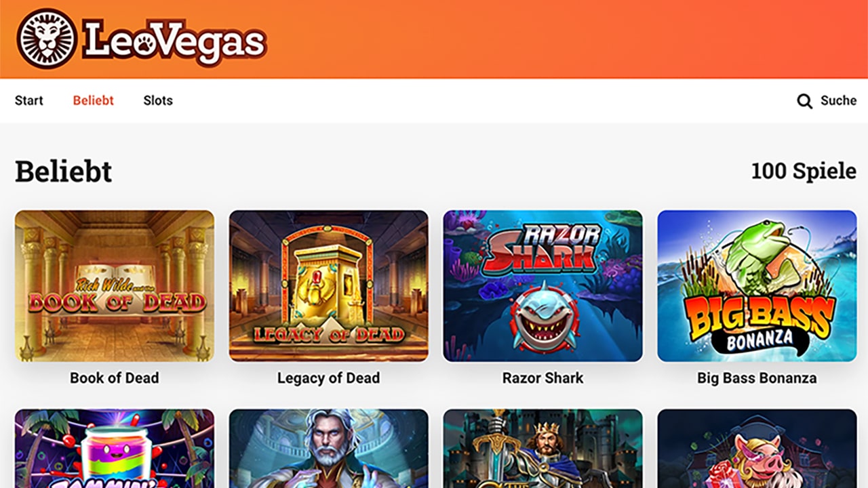Click the LeoVegas lion logo icon
This screenshot has width=868, height=488.
47,38
